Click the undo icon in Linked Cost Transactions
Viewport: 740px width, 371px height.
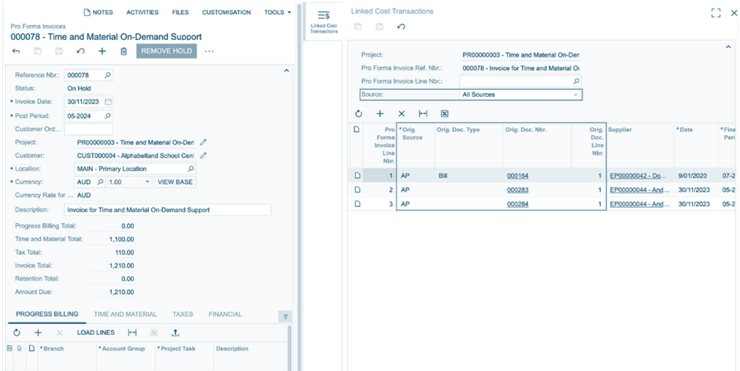click(x=401, y=27)
